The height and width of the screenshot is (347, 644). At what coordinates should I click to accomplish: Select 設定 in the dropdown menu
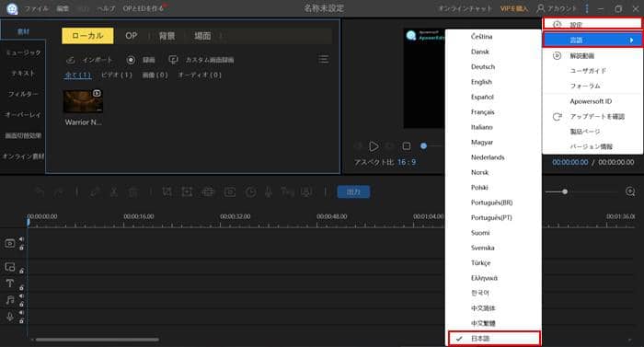592,24
